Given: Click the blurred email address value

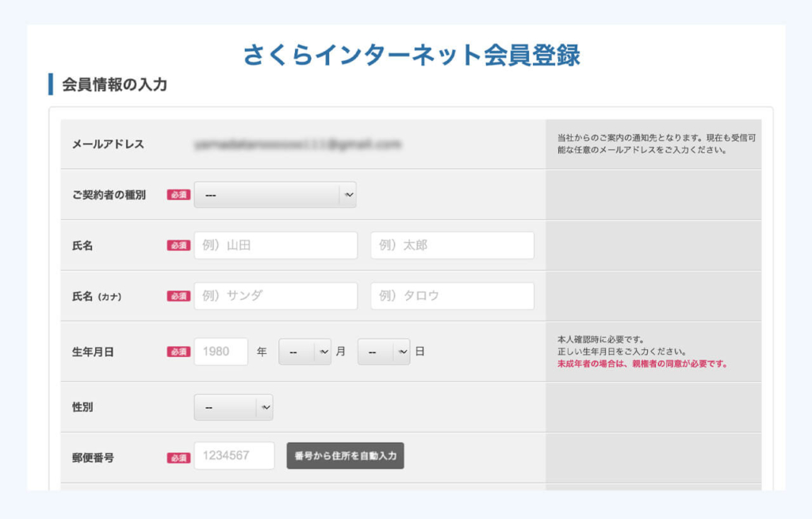Looking at the screenshot, I should tap(298, 144).
